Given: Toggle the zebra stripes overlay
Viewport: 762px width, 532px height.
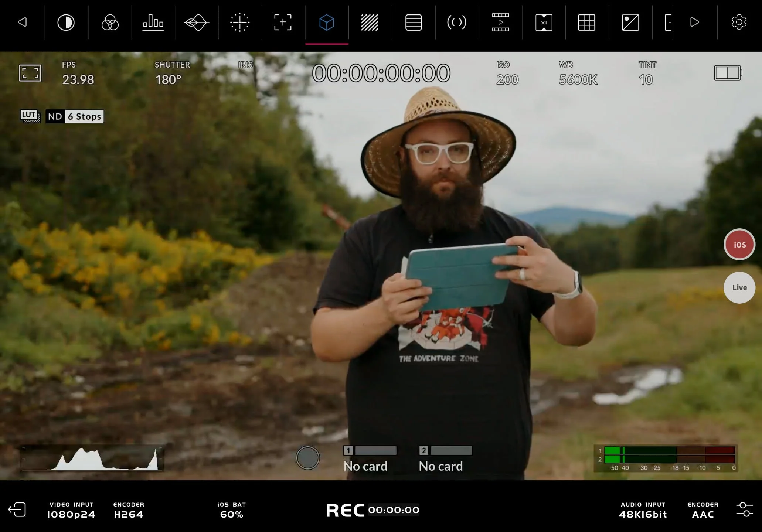Looking at the screenshot, I should tap(370, 23).
